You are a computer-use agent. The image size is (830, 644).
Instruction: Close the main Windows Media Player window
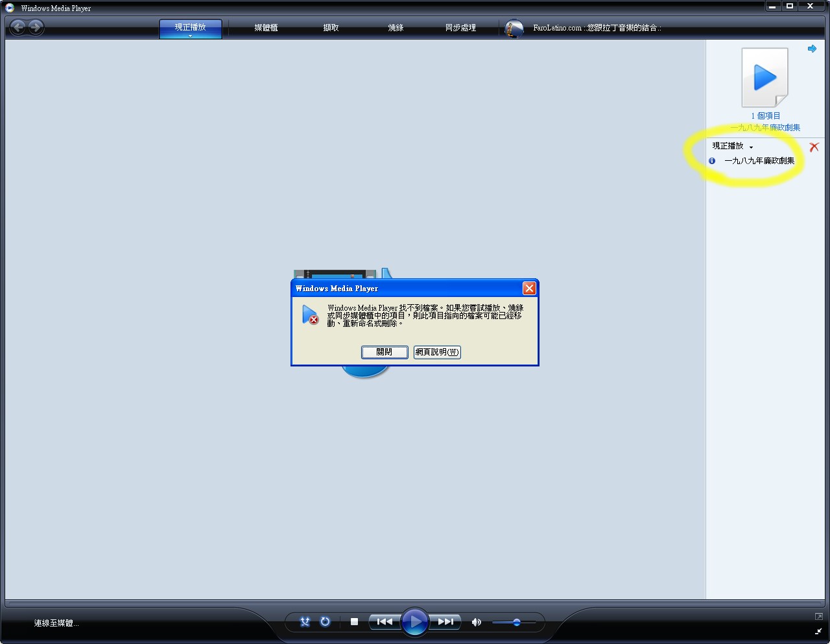[811, 6]
